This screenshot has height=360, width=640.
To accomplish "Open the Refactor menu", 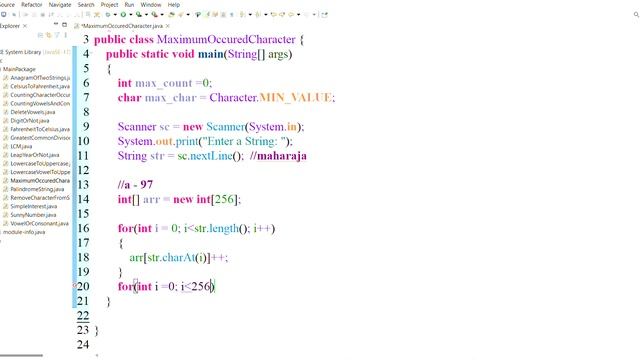I will (31, 4).
